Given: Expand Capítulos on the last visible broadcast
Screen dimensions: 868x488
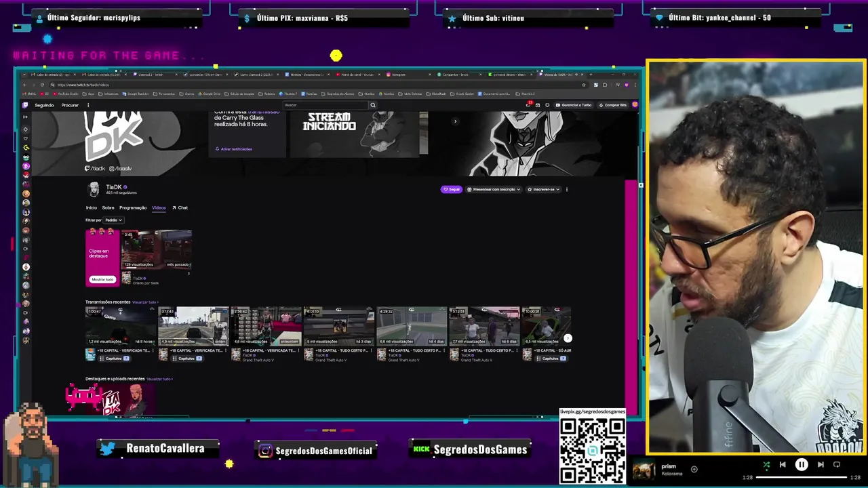Looking at the screenshot, I should coord(551,359).
